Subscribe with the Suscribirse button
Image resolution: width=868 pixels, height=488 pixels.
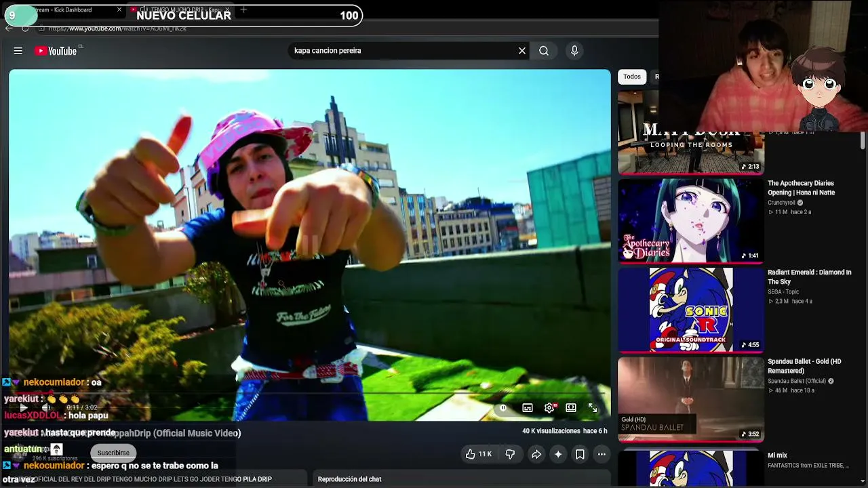(113, 453)
